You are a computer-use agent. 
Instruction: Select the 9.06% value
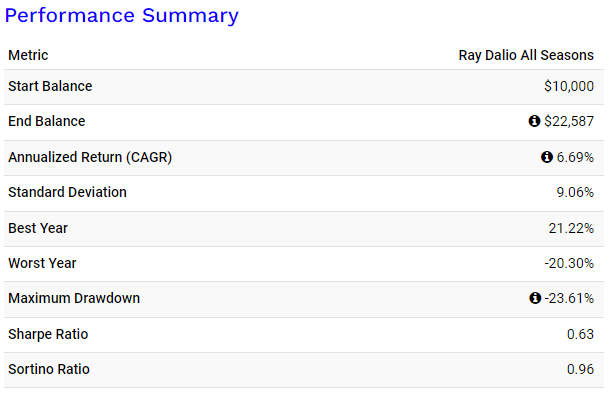tap(575, 192)
